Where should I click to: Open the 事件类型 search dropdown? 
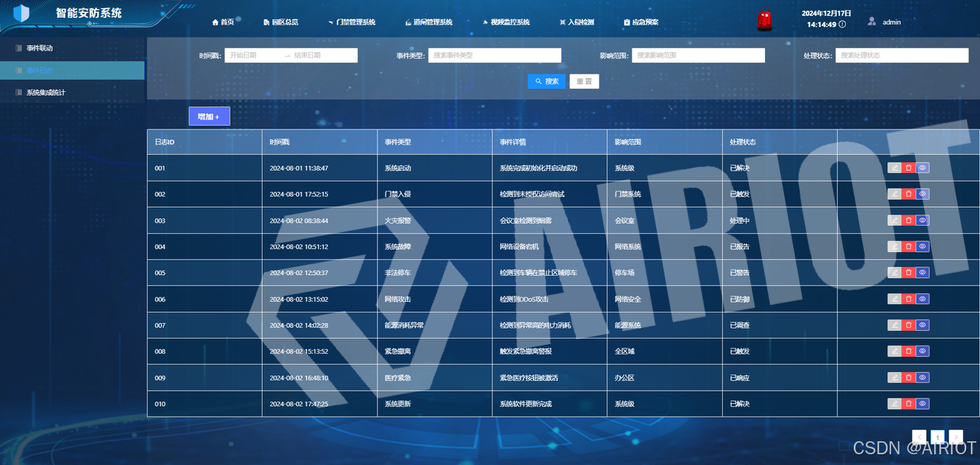tap(495, 55)
